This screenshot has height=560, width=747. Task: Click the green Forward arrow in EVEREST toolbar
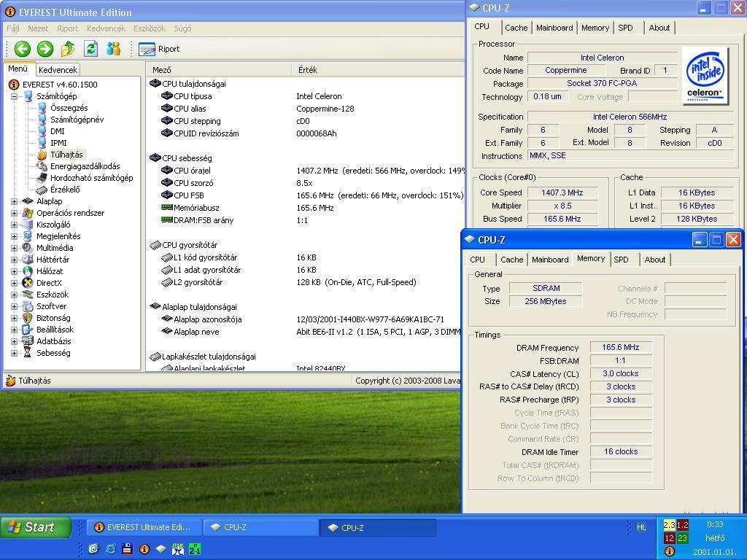pos(45,49)
